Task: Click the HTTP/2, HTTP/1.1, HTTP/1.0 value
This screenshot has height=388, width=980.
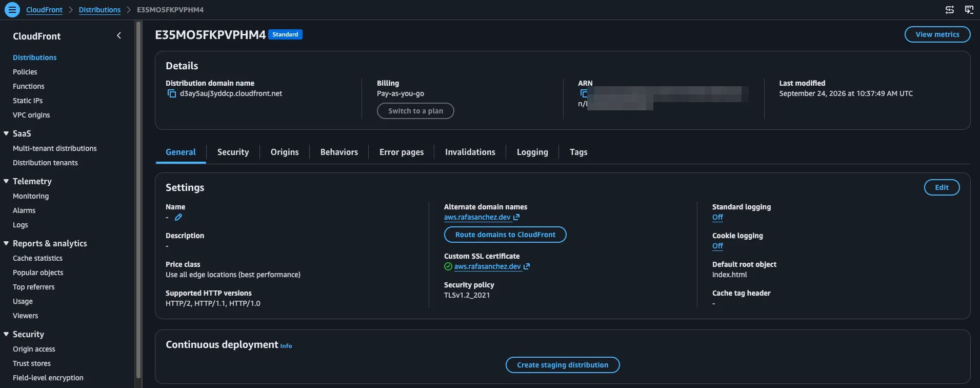Action: coord(213,303)
